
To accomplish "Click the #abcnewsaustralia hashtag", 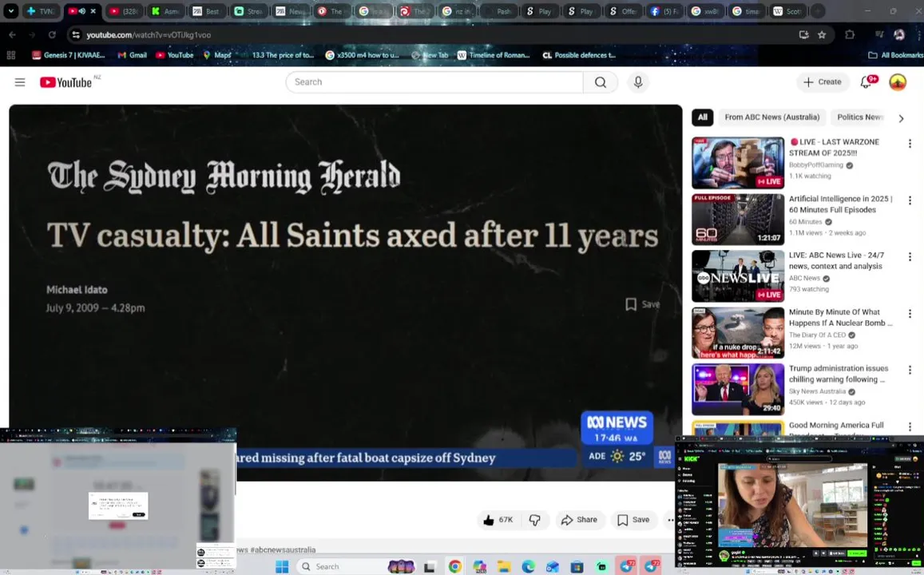I will pos(283,549).
